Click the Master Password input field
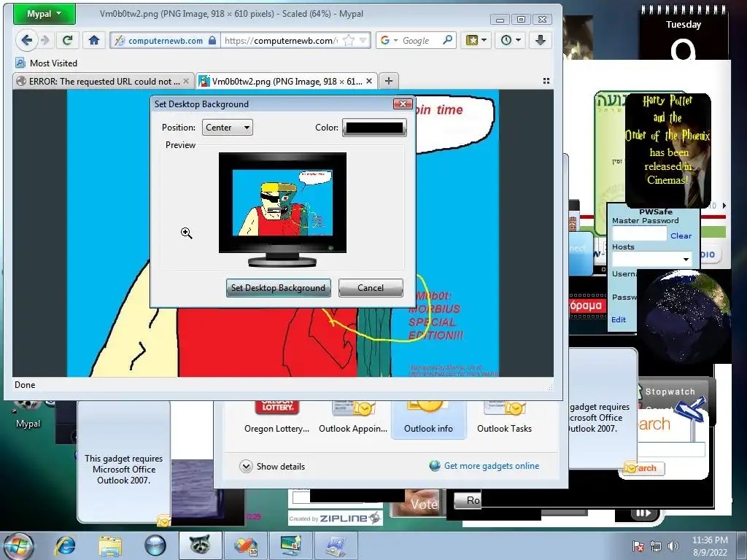747x560 pixels. pos(639,233)
